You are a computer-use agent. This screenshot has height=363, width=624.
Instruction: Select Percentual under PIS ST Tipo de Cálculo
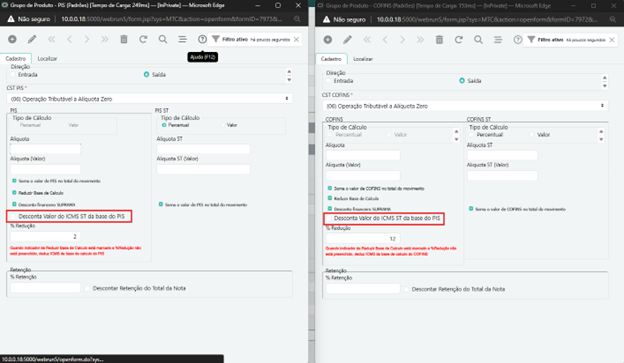[x=164, y=125]
